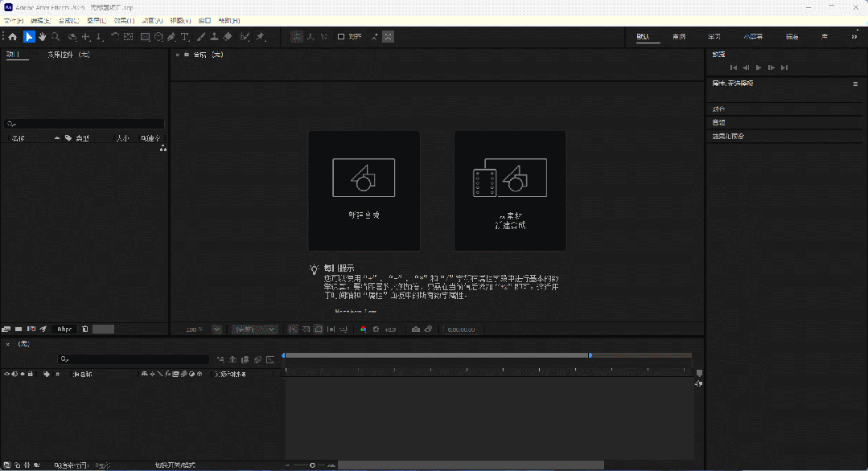Delete selected project items trash icon

(84, 329)
